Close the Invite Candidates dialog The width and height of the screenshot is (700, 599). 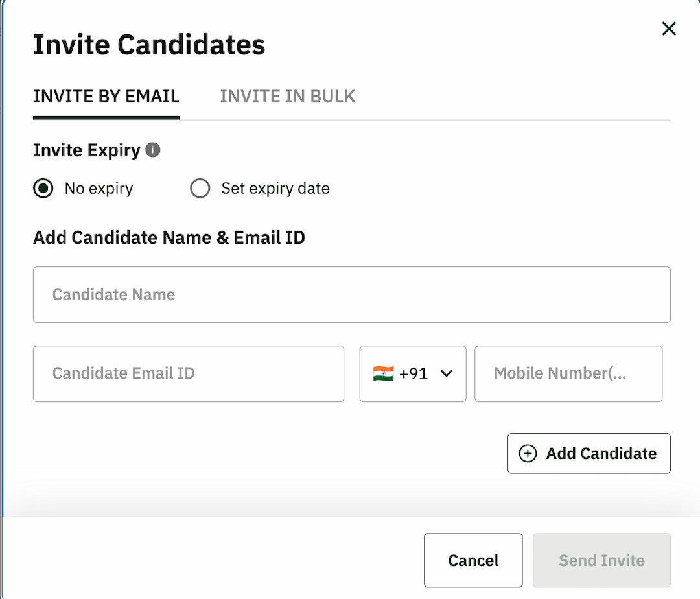(x=669, y=29)
